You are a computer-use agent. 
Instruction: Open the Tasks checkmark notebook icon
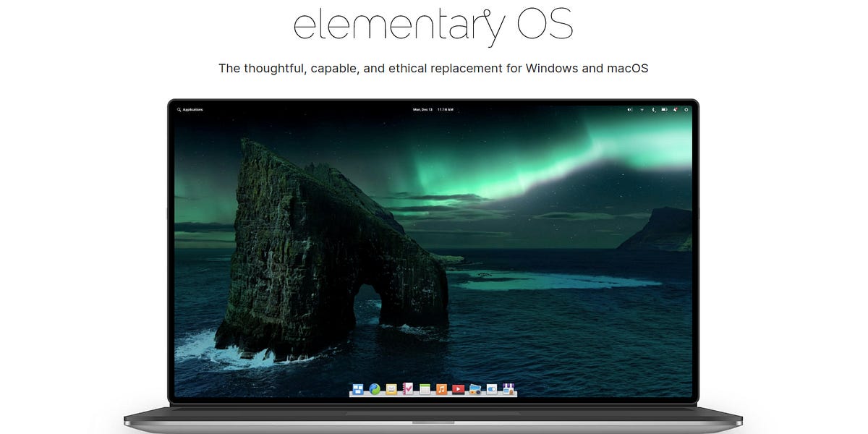coord(408,388)
